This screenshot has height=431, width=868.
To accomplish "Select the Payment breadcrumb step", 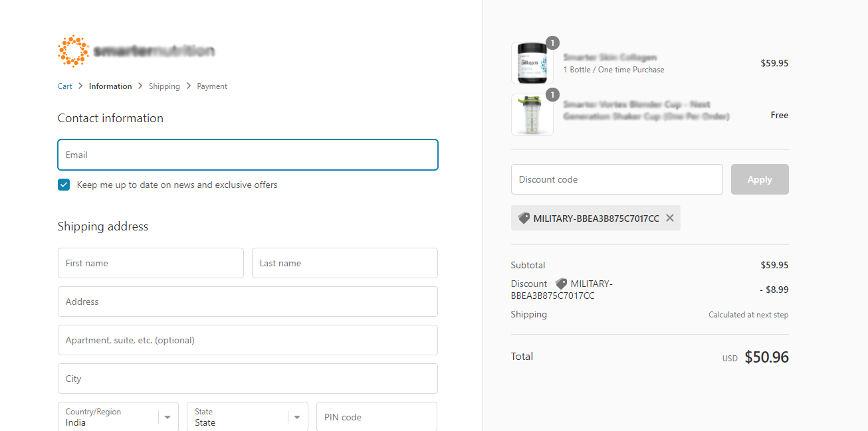I will 212,86.
